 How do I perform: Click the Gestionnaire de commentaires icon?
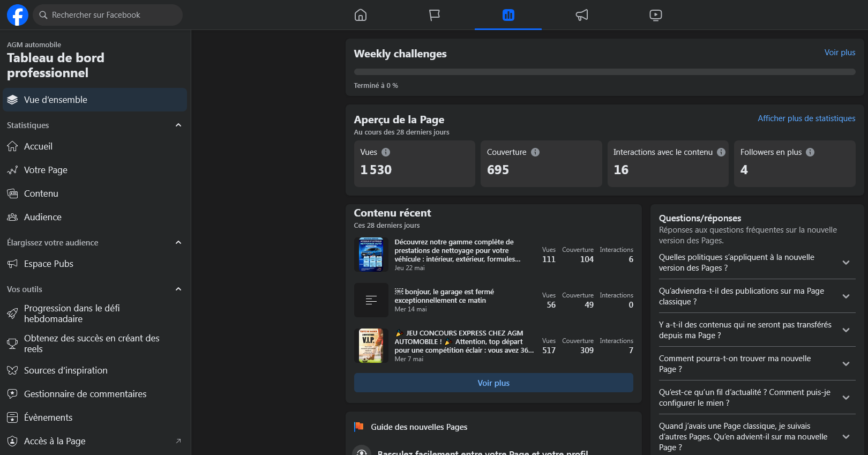coord(12,394)
